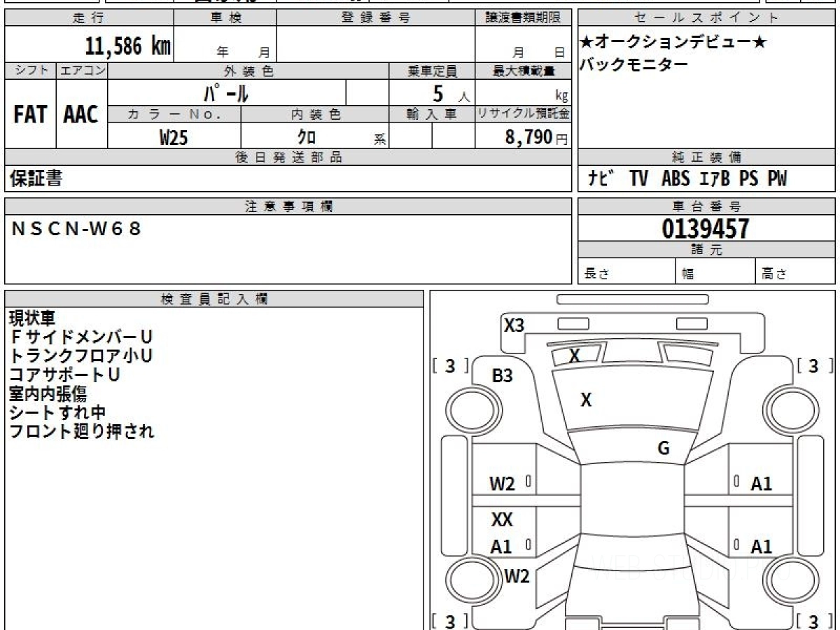This screenshot has width=840, height=630.
Task: Click the B3 mark on the diagram
Action: click(x=502, y=377)
